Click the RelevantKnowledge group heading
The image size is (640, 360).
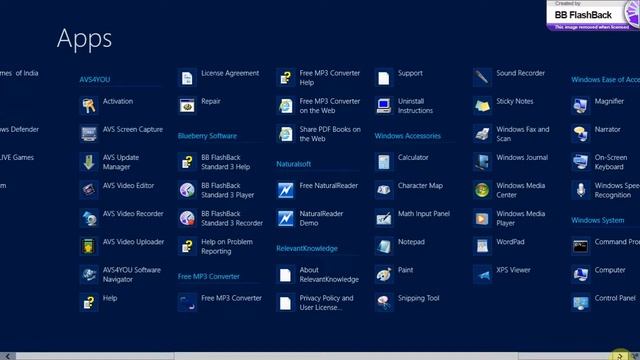(x=307, y=249)
